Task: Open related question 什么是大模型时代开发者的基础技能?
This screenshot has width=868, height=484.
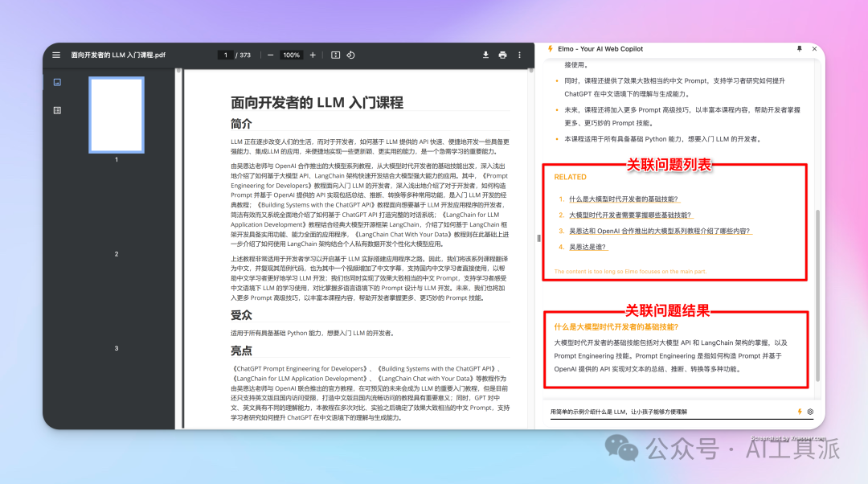Action: tap(624, 199)
